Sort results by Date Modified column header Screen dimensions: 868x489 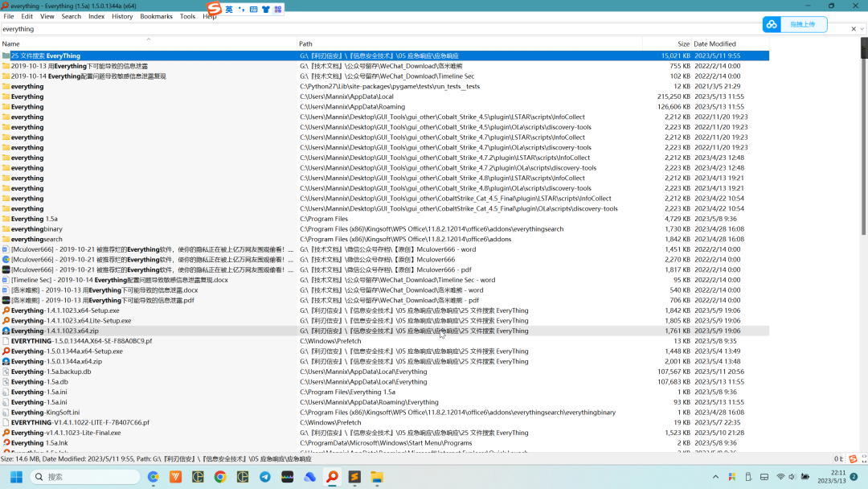731,43
